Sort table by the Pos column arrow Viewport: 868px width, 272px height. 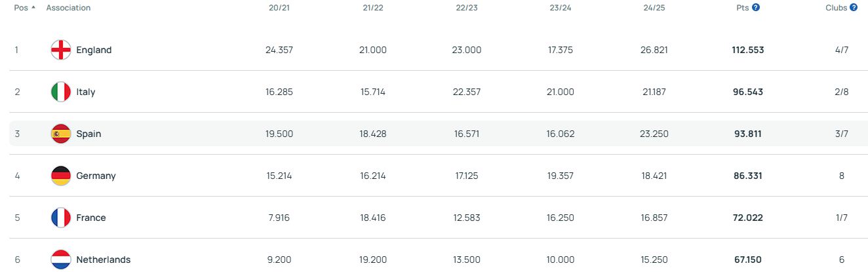33,7
